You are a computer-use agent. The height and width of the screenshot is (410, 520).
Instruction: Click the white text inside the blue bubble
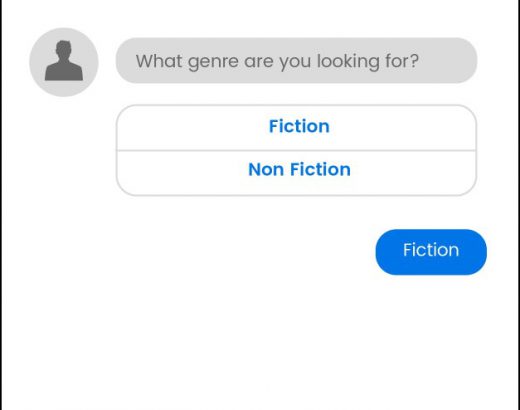click(x=431, y=250)
